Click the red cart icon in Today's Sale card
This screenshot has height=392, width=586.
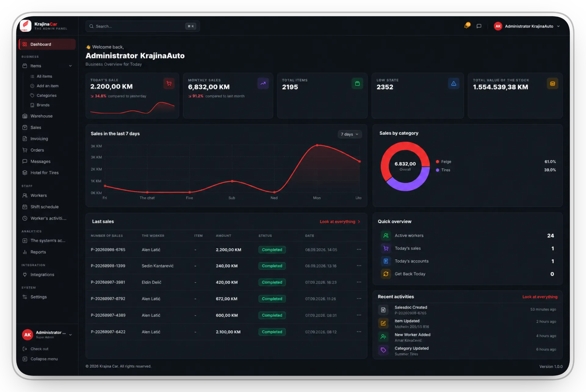click(x=169, y=84)
